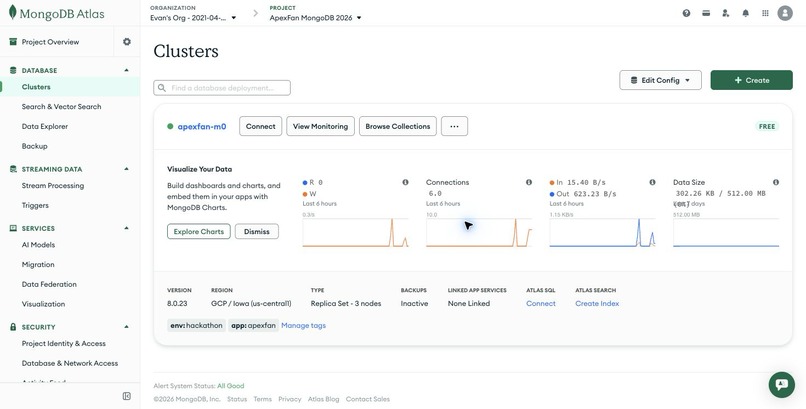Open the Edit Config dropdown
Viewport: 806px width, 409px height.
tap(660, 80)
